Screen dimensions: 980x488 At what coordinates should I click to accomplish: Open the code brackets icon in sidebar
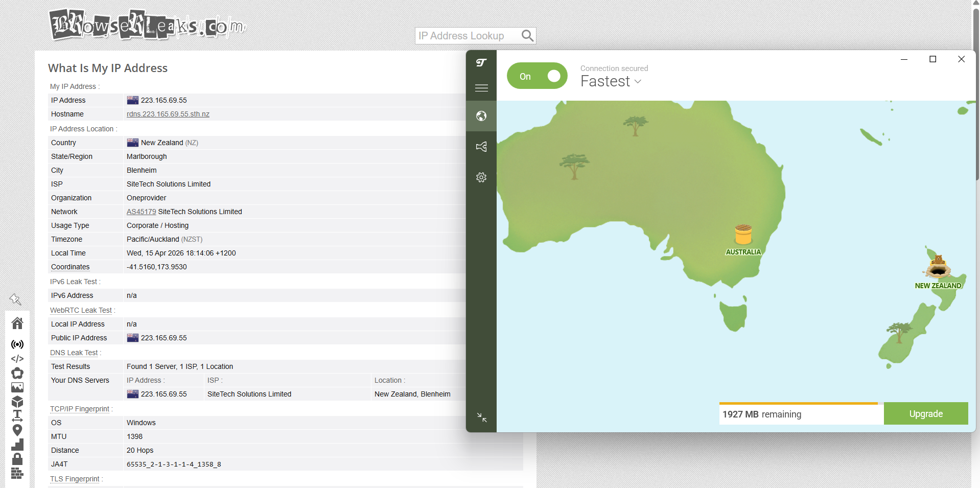click(x=17, y=359)
